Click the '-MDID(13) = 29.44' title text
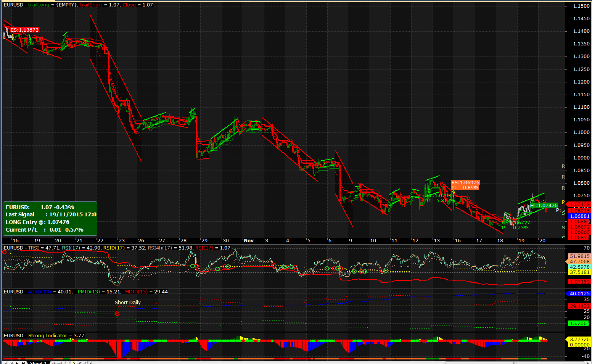The height and width of the screenshot is (364, 592). (x=146, y=292)
